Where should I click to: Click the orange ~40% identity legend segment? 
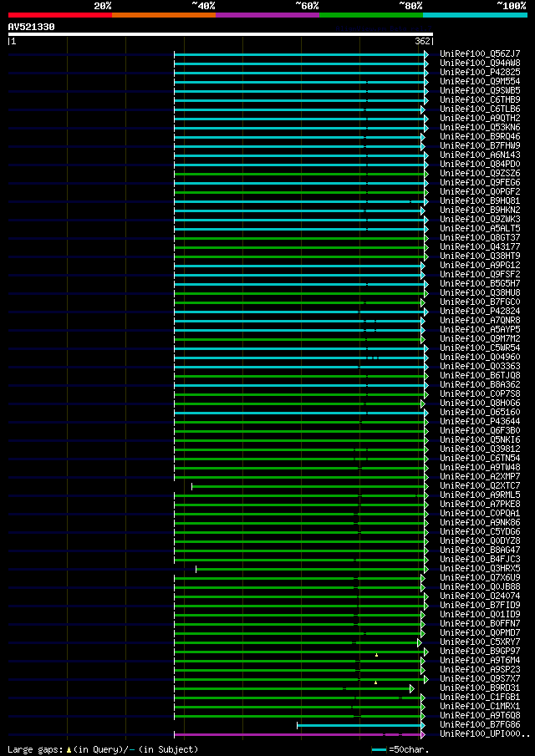pos(164,15)
